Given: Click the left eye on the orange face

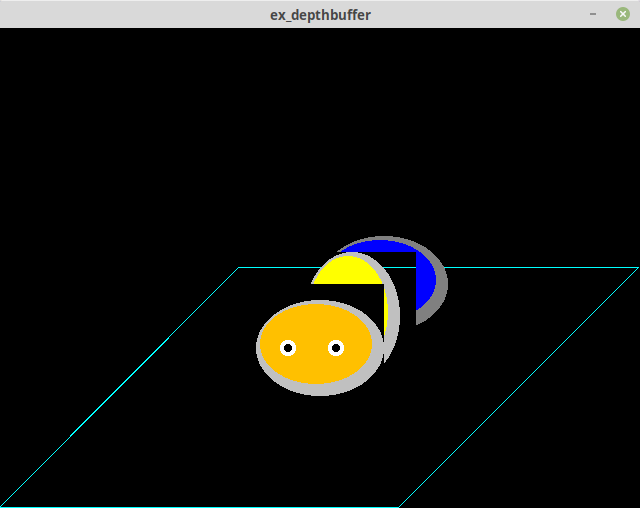Looking at the screenshot, I should (x=288, y=348).
